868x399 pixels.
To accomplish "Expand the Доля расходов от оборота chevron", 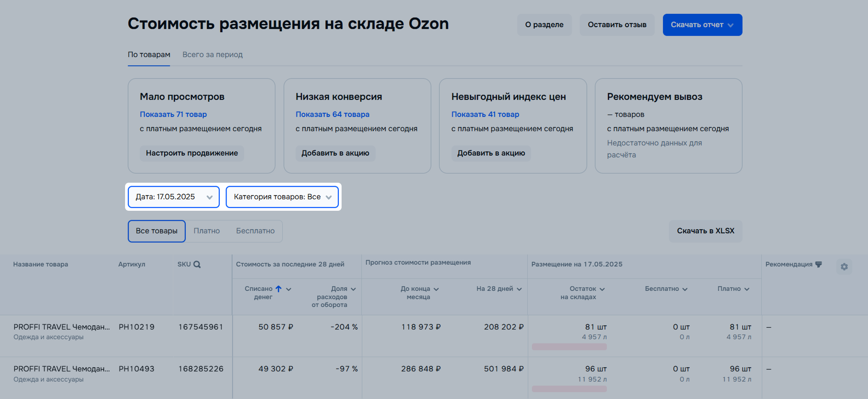I will [x=353, y=289].
